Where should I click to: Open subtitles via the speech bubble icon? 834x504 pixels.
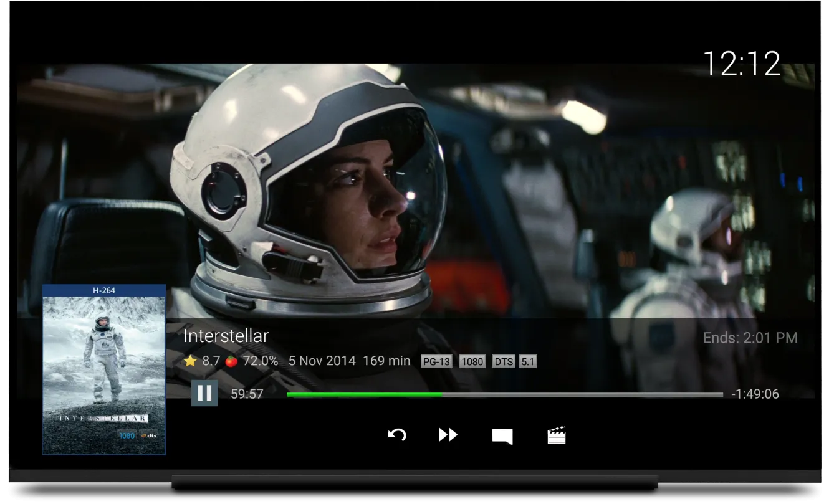click(x=502, y=436)
